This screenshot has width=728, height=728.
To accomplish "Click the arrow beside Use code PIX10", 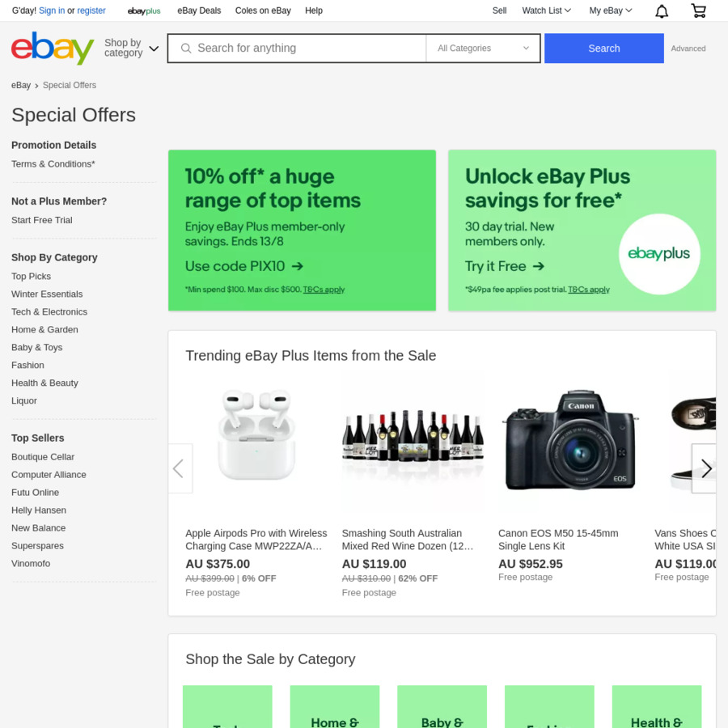I will pos(297,266).
